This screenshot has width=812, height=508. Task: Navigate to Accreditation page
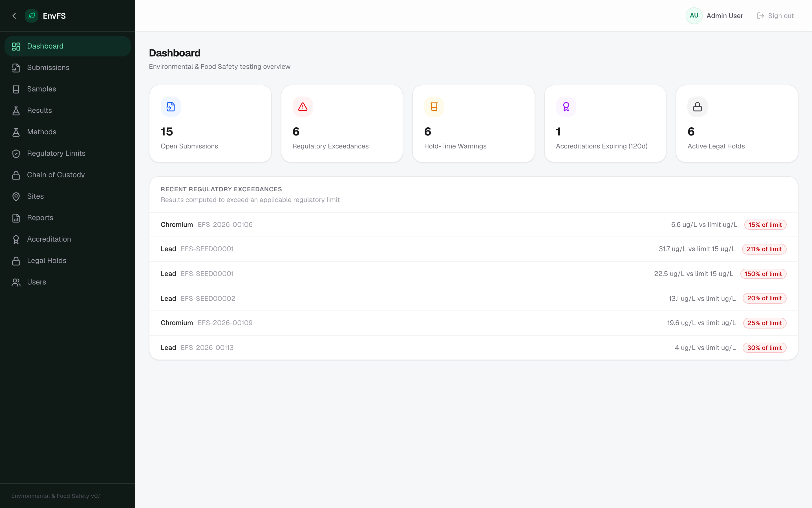tap(67, 240)
